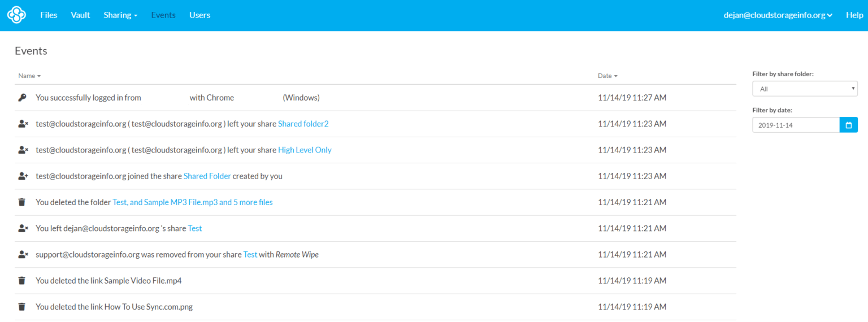Click the Sync.com logo icon
This screenshot has width=868, height=322.
click(x=16, y=15)
